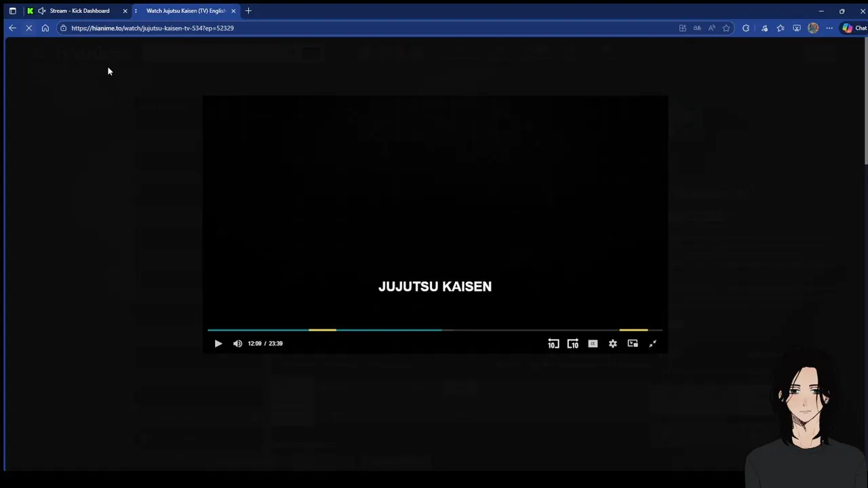Rewind the video 10 seconds
This screenshot has width=868, height=488.
tap(553, 344)
